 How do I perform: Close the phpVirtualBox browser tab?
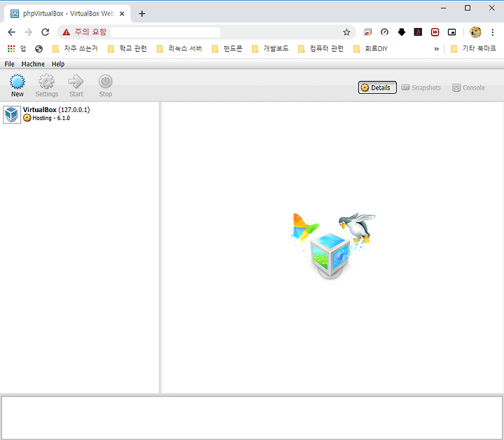coord(122,14)
